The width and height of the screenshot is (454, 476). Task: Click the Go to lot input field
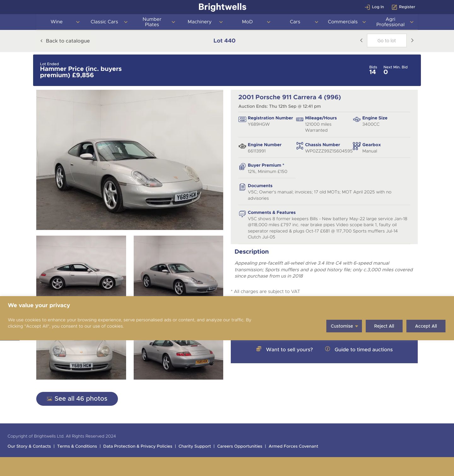387,40
